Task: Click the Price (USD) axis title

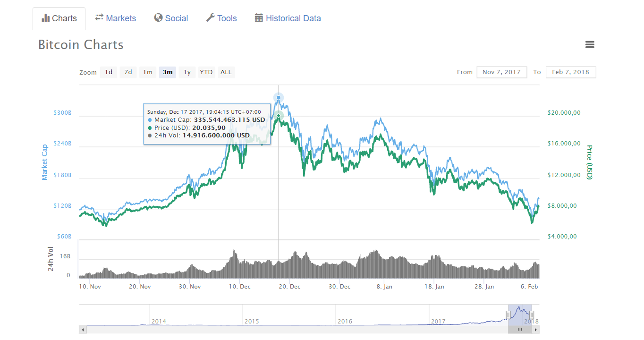Action: click(589, 162)
